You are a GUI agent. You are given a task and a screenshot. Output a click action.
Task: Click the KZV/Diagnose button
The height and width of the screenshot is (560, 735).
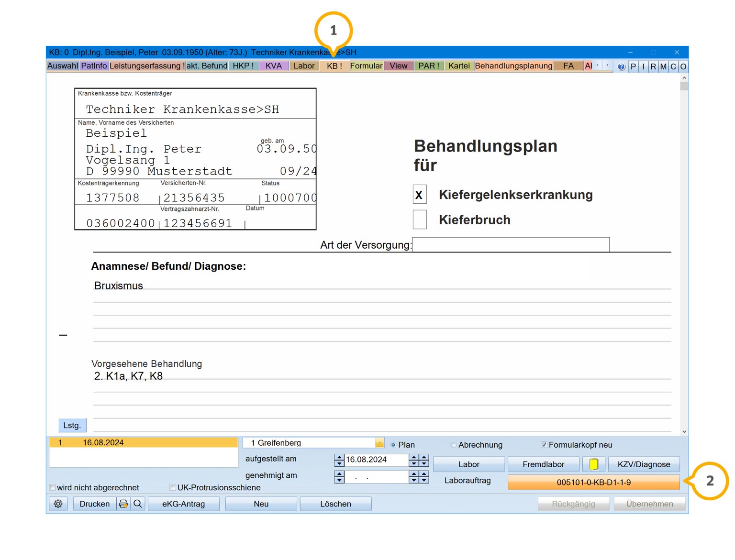[x=644, y=464]
